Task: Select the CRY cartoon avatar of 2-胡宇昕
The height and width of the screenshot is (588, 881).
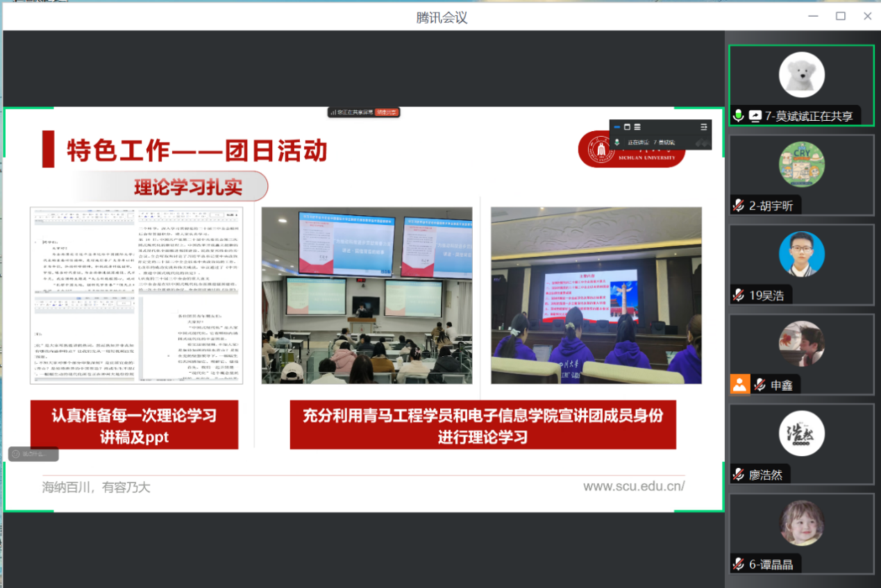Action: click(x=801, y=165)
